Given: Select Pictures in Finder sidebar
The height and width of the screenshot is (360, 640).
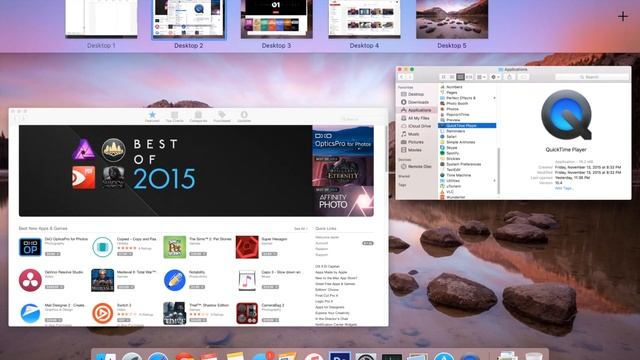Looking at the screenshot, I should (x=416, y=142).
